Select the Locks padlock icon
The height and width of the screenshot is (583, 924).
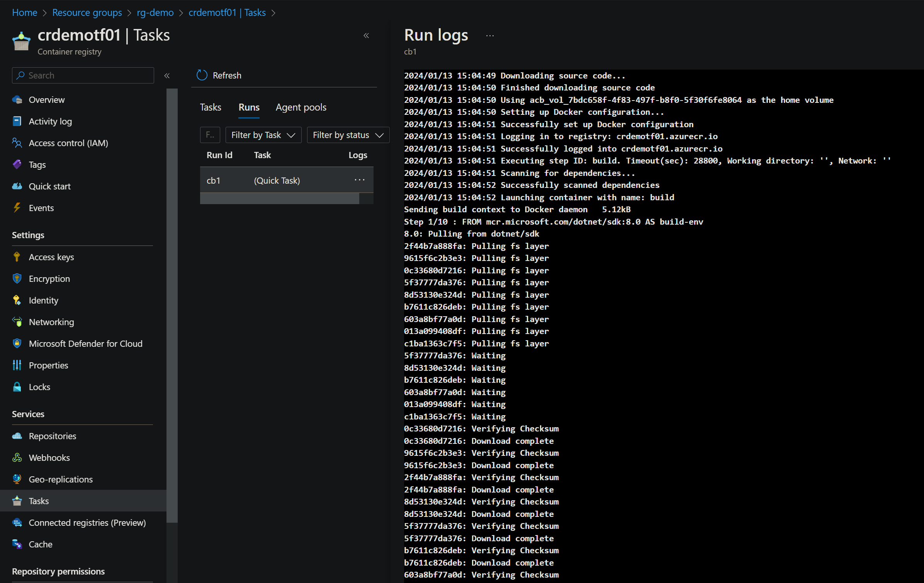(17, 387)
